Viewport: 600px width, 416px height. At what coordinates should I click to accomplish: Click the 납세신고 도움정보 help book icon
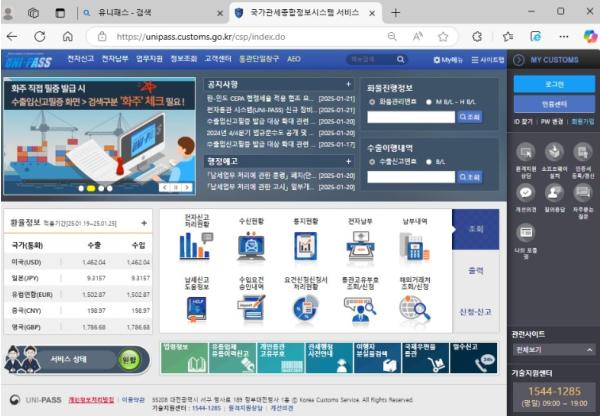[196, 308]
